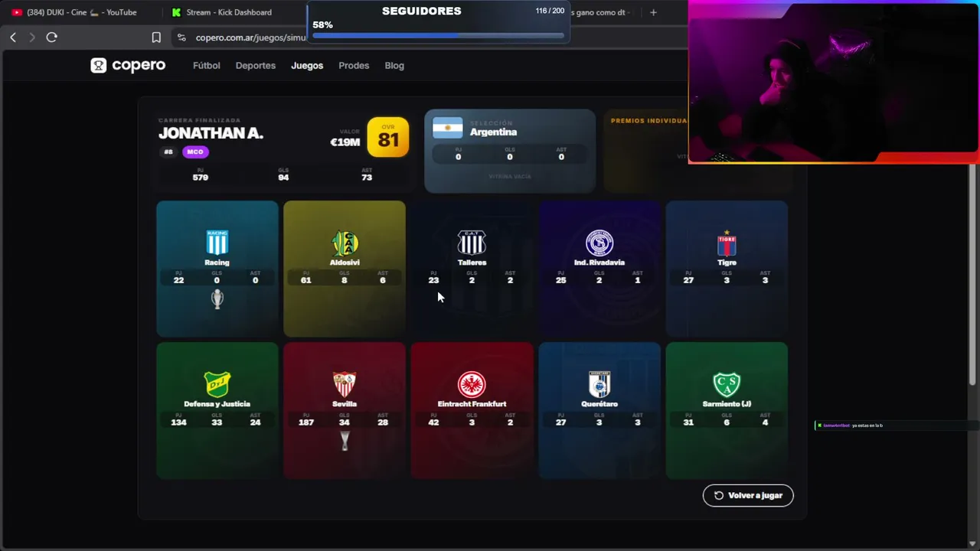The width and height of the screenshot is (980, 551).
Task: Click Aldosivi's 61 matches value
Action: click(306, 280)
